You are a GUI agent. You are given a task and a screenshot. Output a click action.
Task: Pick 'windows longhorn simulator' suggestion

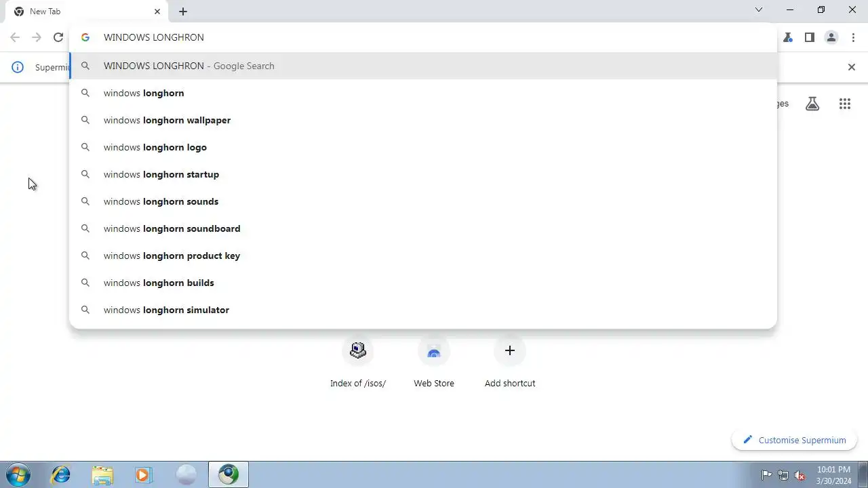coord(423,310)
